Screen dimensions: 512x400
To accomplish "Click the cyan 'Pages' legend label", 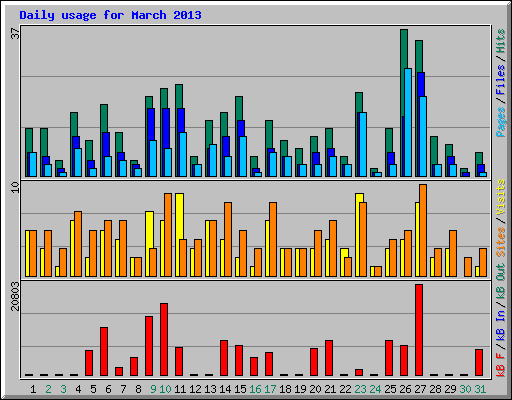I will (501, 122).
